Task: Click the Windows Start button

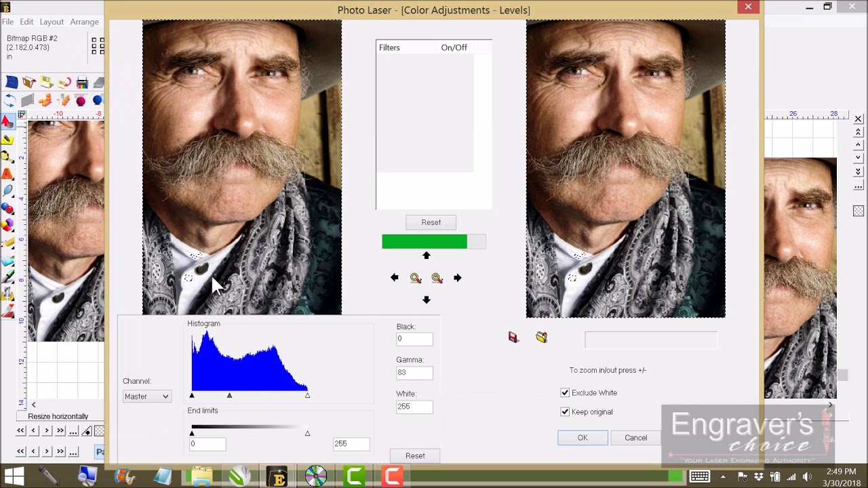Action: [x=14, y=476]
